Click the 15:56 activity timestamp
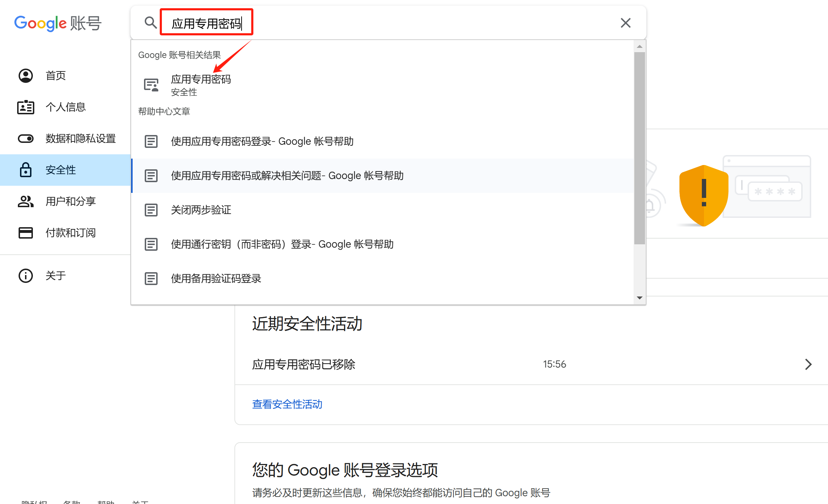This screenshot has height=504, width=828. (555, 364)
